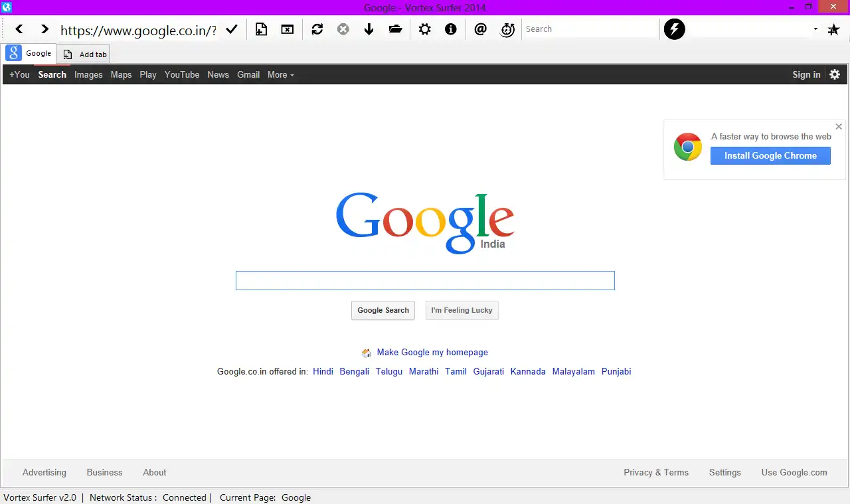Stop loading with the grey circle X icon

[x=343, y=29]
